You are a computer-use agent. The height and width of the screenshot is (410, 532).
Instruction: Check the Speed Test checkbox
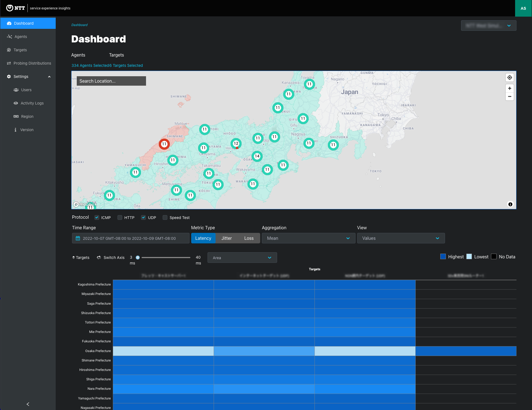coord(165,218)
